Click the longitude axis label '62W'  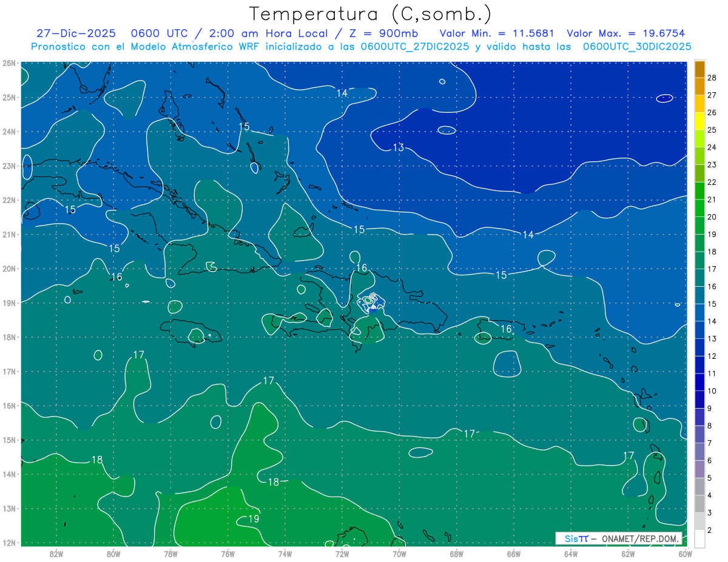628,554
